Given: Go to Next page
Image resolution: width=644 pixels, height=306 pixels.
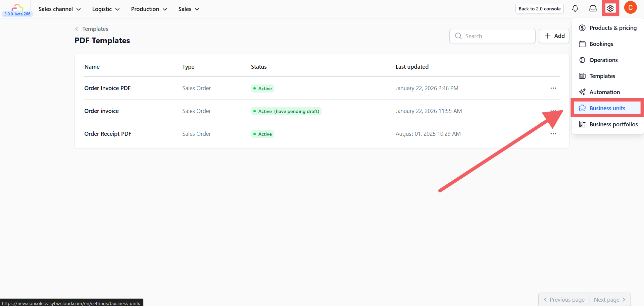Looking at the screenshot, I should pos(610,300).
